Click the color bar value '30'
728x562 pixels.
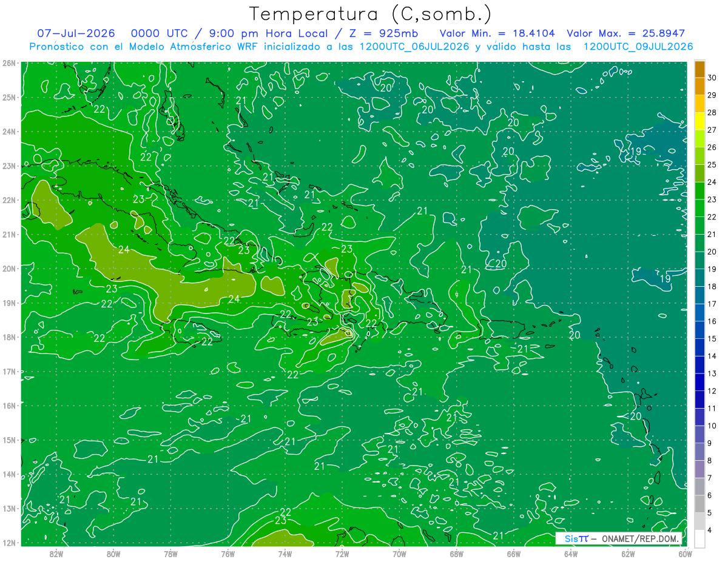pyautogui.click(x=712, y=78)
